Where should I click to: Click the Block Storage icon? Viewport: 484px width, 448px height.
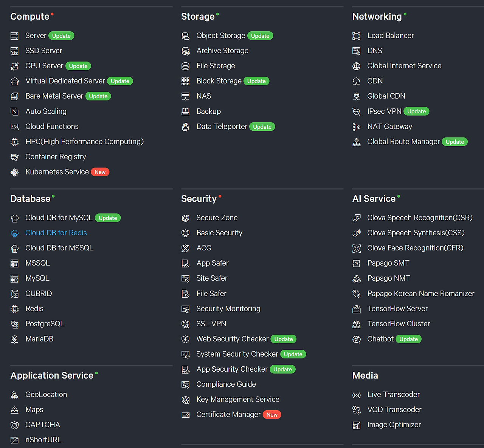(x=185, y=81)
